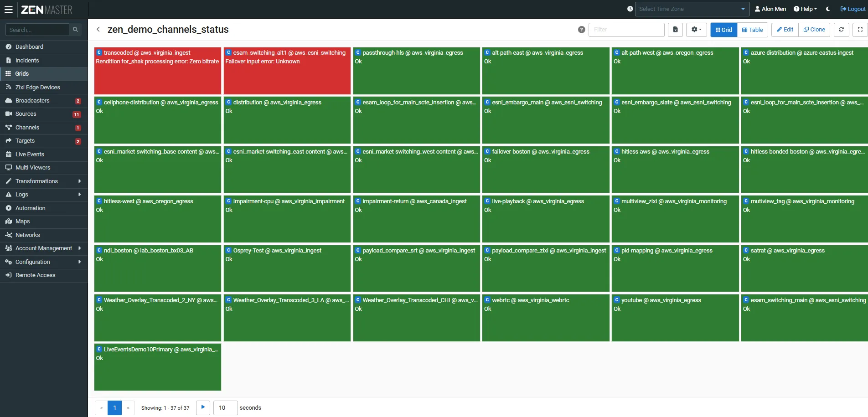Click the Filter input field
The width and height of the screenshot is (868, 417).
(x=626, y=30)
